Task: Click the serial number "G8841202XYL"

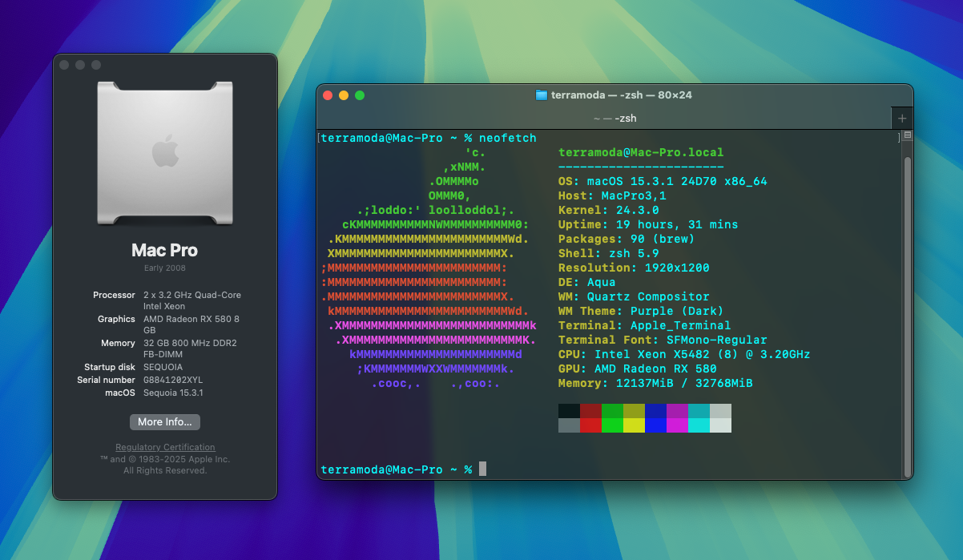Action: 174,380
